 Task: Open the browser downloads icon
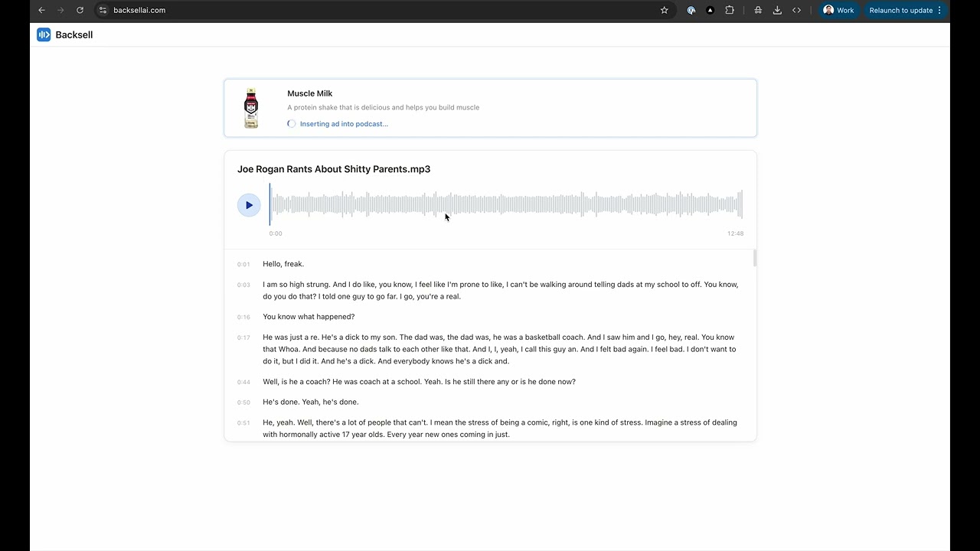(777, 10)
